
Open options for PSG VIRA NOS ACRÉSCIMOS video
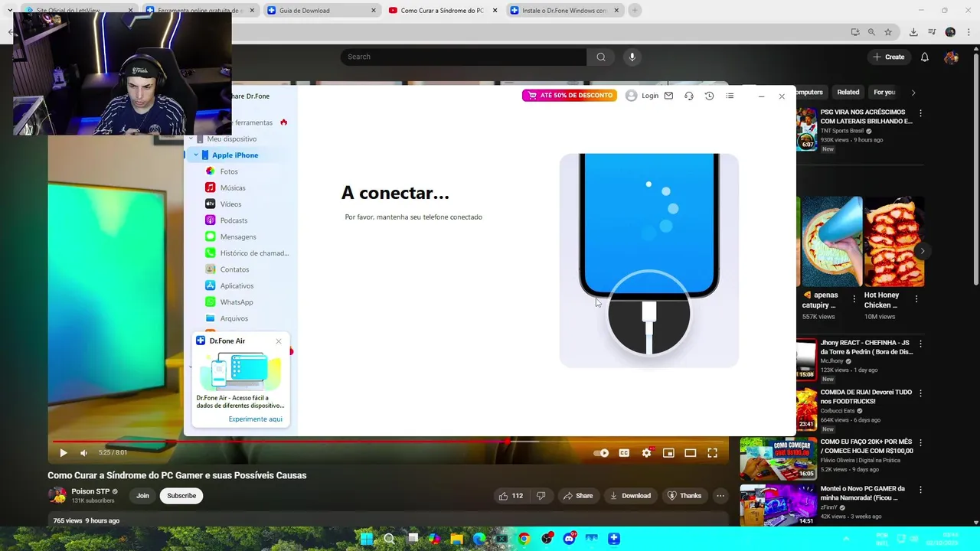pos(920,113)
